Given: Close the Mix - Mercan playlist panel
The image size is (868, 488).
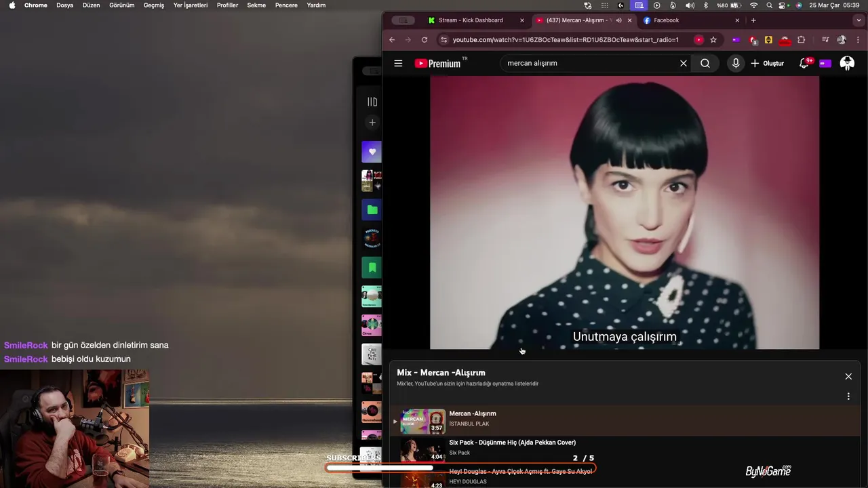Looking at the screenshot, I should coord(848,376).
